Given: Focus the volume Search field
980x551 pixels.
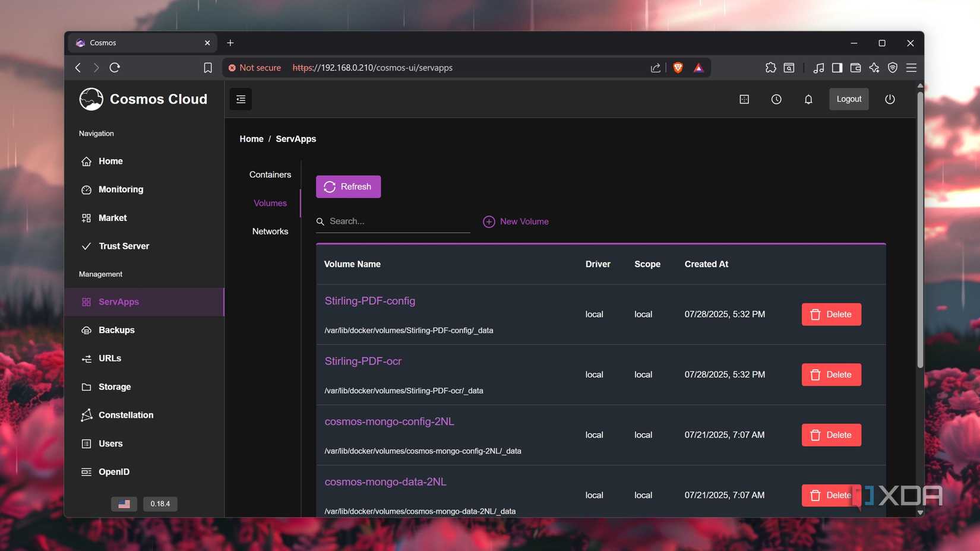Looking at the screenshot, I should coord(393,221).
